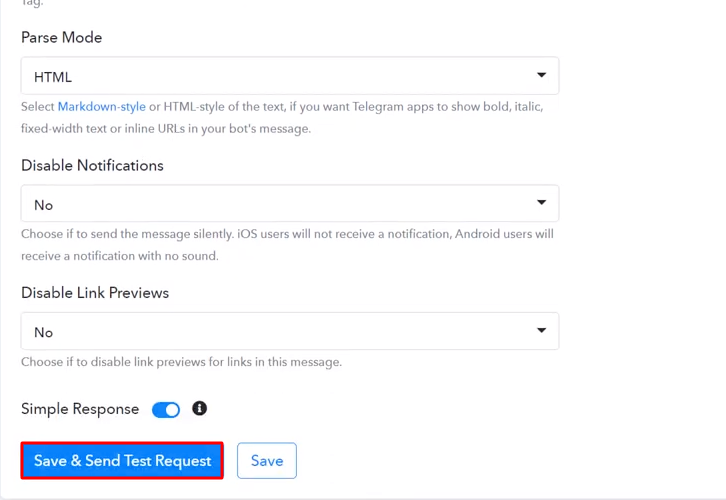Click the Simple Response label text

point(80,409)
